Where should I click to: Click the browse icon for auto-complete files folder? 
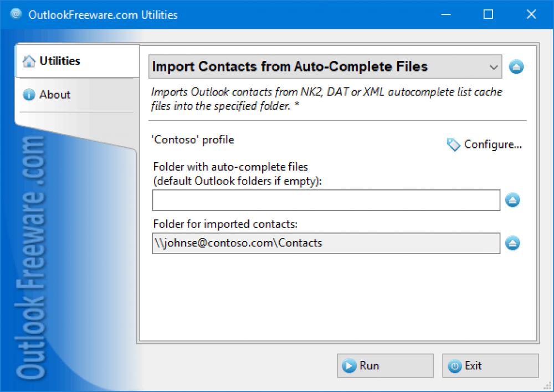click(511, 200)
